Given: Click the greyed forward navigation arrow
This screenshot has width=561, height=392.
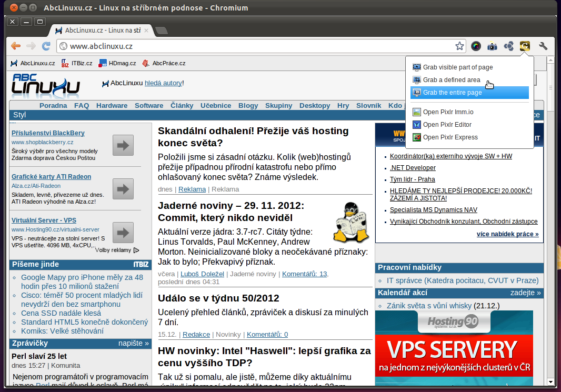Looking at the screenshot, I should (x=31, y=46).
